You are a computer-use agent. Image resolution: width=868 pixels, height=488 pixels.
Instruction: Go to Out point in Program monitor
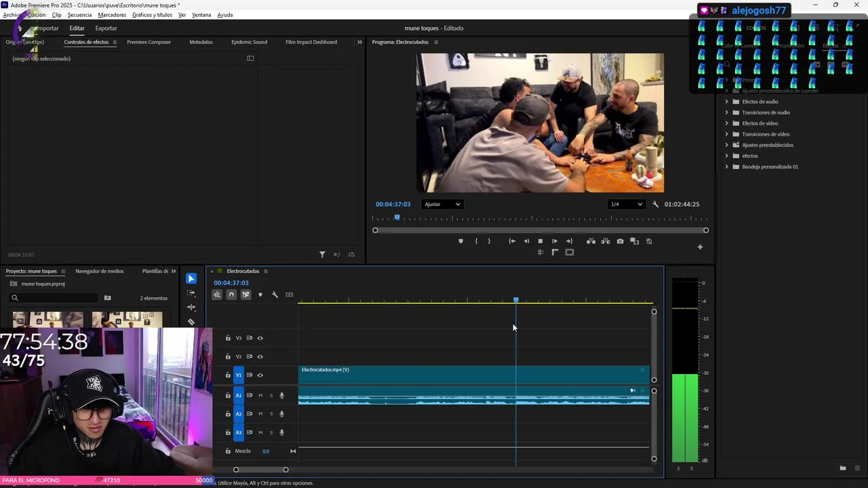570,241
